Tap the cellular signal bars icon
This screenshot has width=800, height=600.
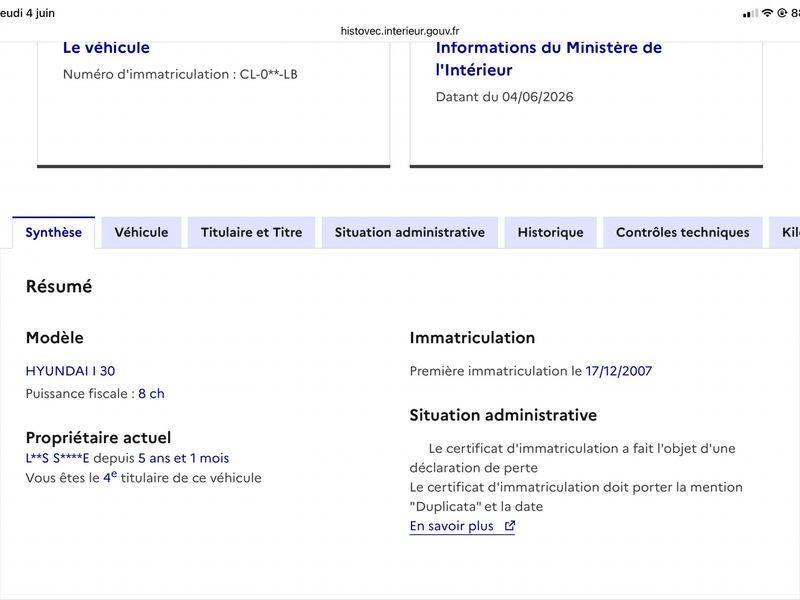(x=750, y=13)
